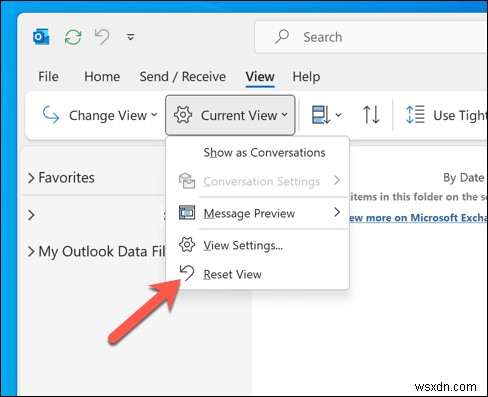
Task: Click the gear icon on Current View
Action: pos(183,115)
